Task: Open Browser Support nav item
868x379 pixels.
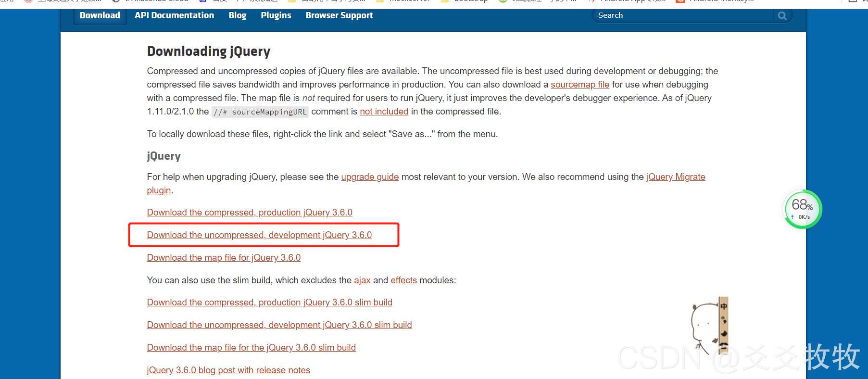Action: coord(339,15)
